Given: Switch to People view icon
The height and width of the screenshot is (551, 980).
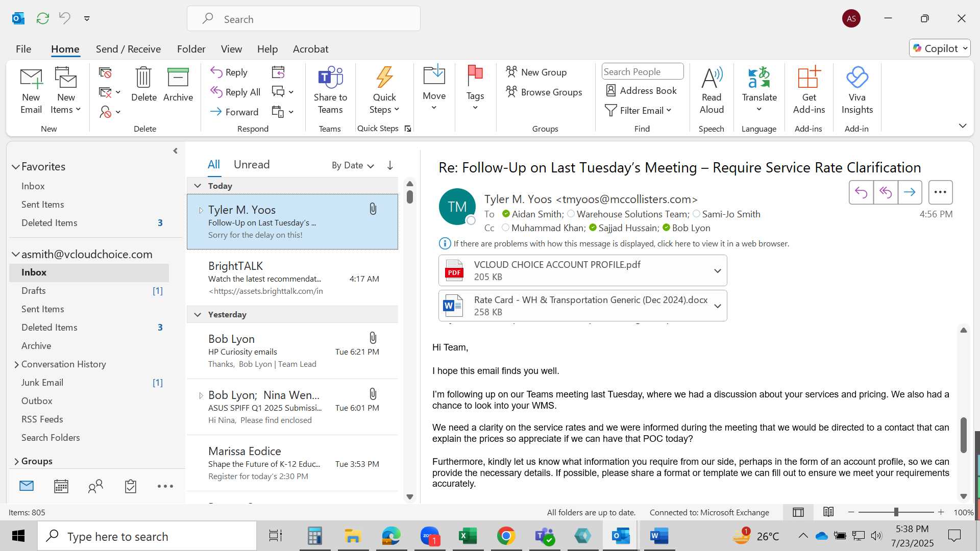Looking at the screenshot, I should coord(95,486).
